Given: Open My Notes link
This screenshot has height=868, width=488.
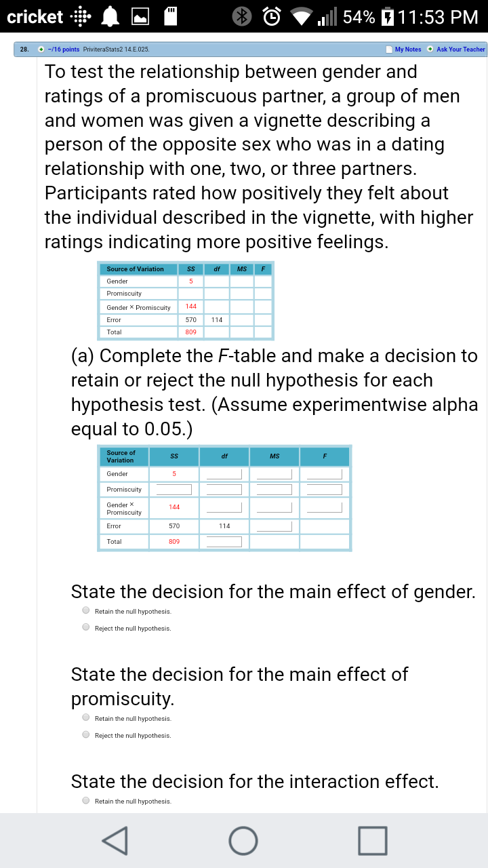Looking at the screenshot, I should (x=407, y=50).
